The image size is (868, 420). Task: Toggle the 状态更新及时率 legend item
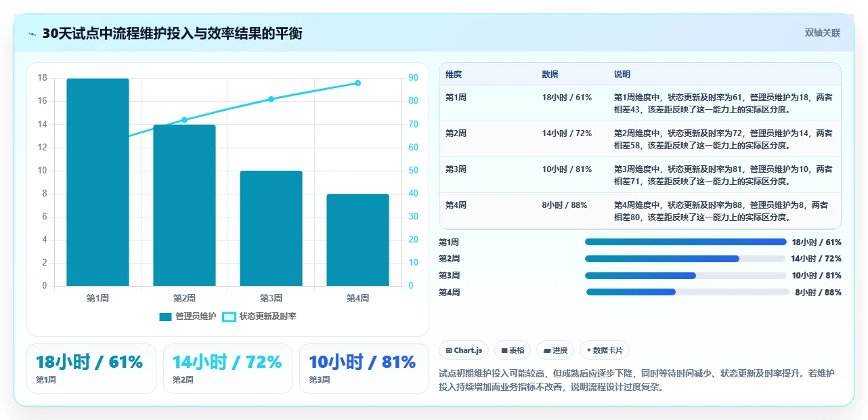click(259, 316)
